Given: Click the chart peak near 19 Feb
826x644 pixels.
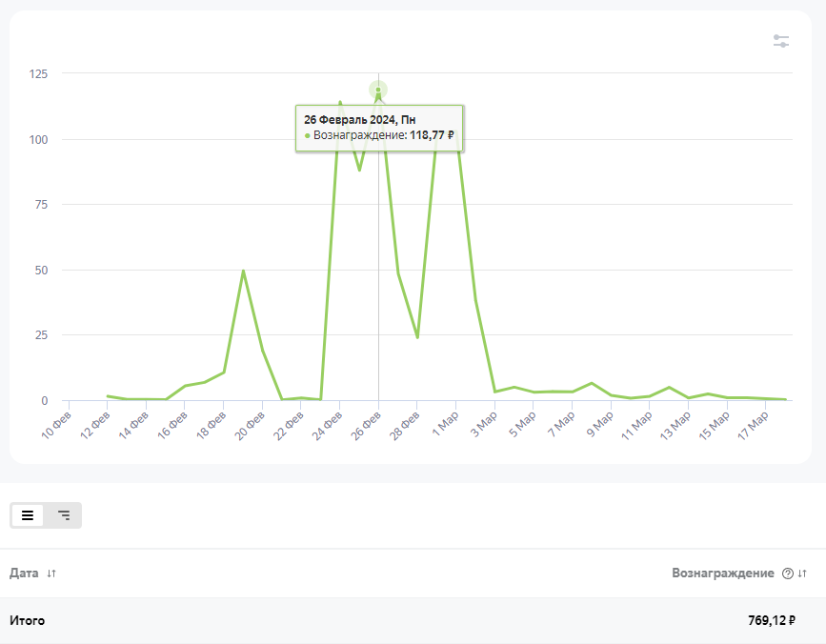Looking at the screenshot, I should pos(243,271).
